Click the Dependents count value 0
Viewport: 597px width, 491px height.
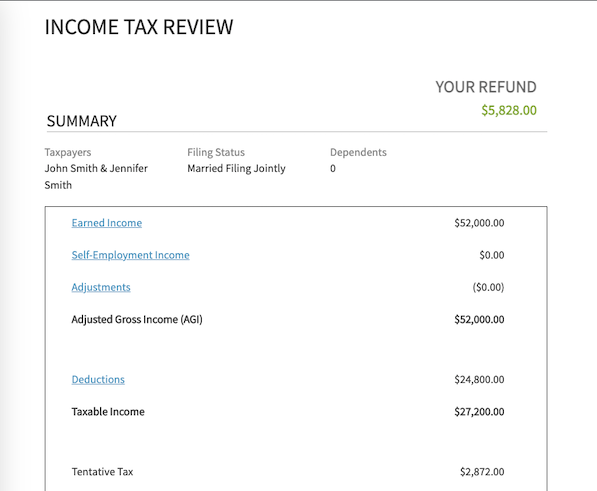point(333,169)
